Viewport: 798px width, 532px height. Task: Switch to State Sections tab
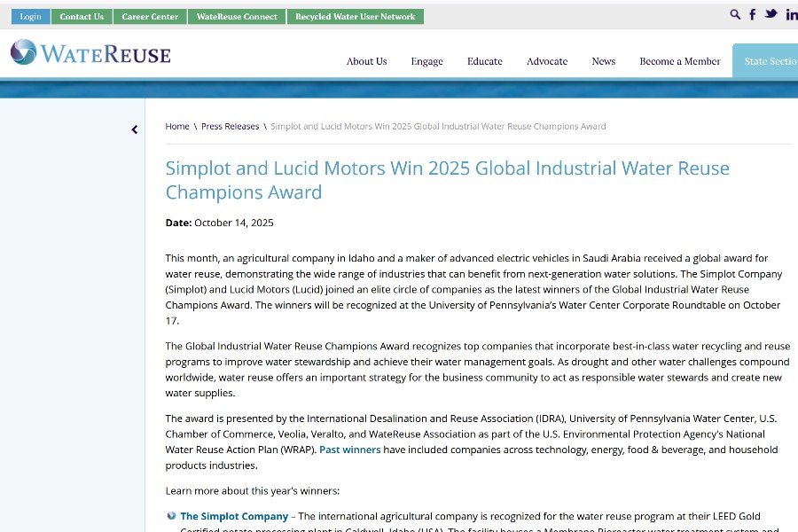point(768,61)
